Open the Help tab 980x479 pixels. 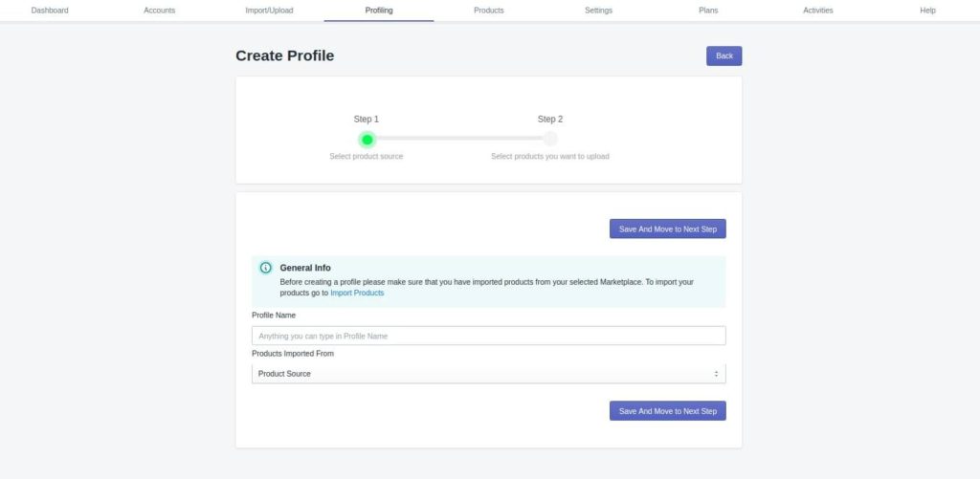click(928, 11)
